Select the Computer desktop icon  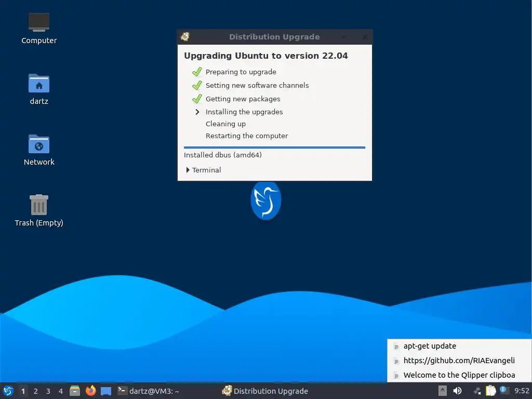39,29
